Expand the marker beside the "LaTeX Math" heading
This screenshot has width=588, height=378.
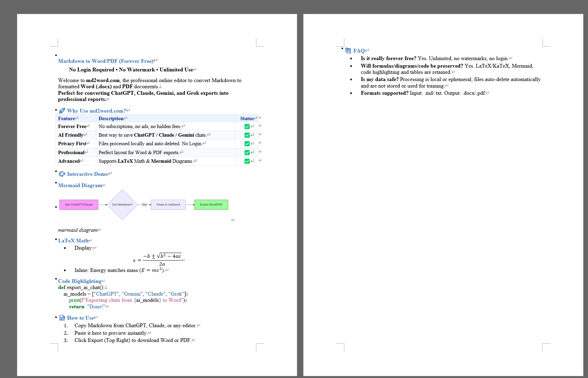55,239
